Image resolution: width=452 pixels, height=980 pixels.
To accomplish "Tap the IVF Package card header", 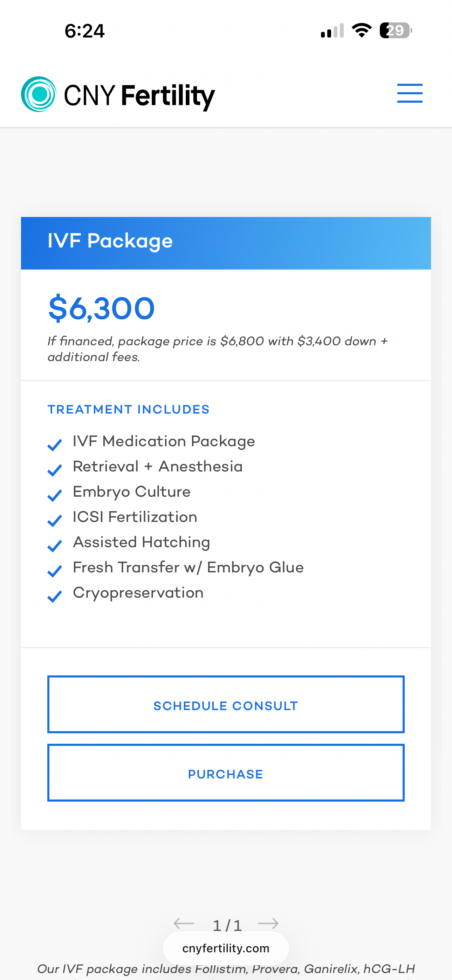I will point(226,243).
